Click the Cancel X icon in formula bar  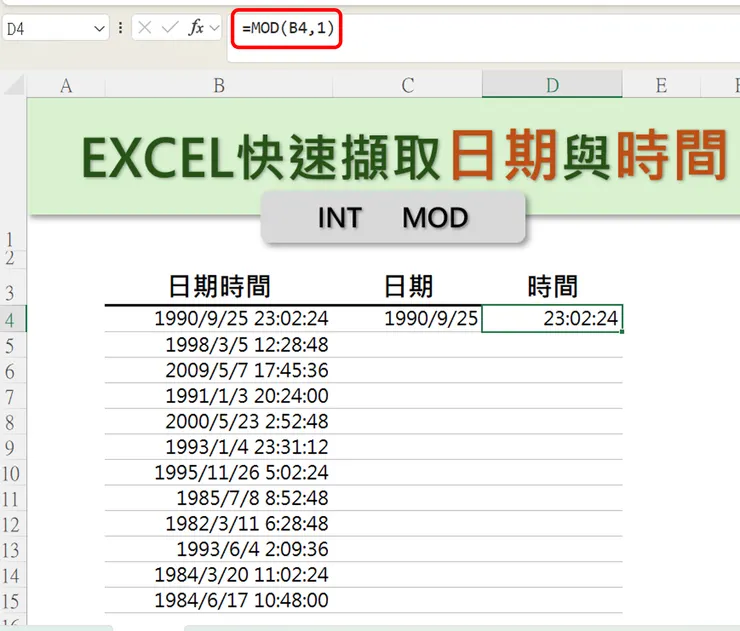point(145,28)
